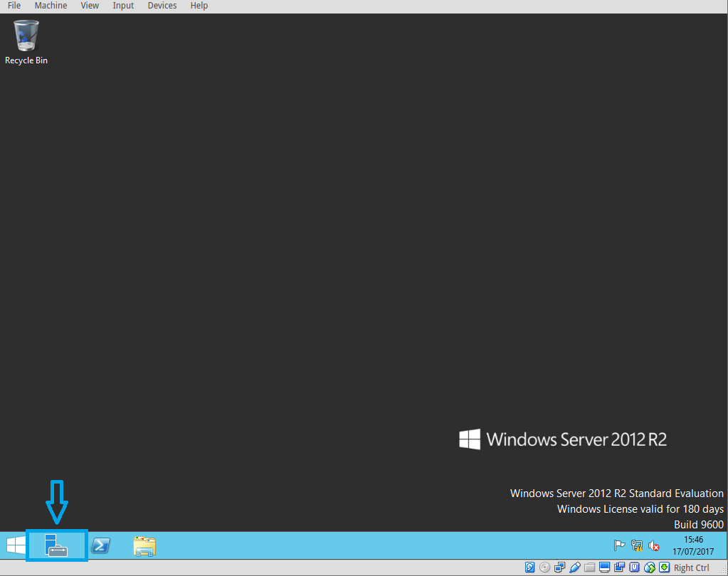This screenshot has width=728, height=576.
Task: Click the hard disk activity icon in VirtualBox status bar
Action: [530, 567]
